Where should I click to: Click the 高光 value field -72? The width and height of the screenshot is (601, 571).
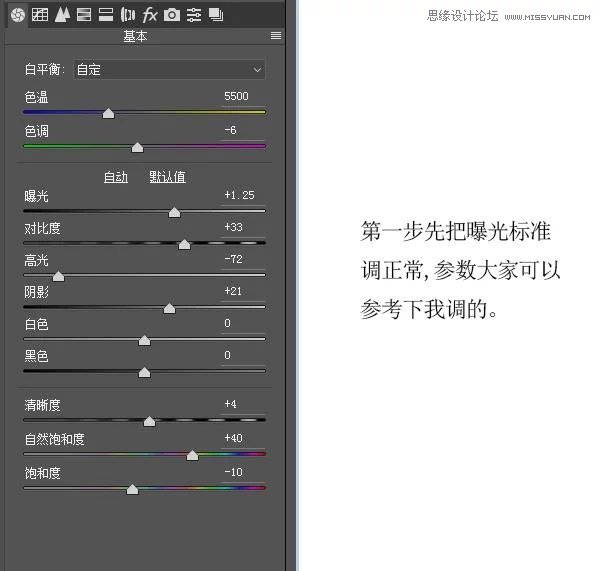243,259
